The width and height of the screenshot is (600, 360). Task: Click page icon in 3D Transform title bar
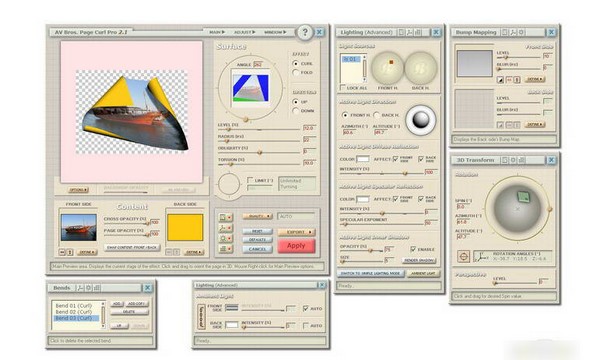click(505, 160)
